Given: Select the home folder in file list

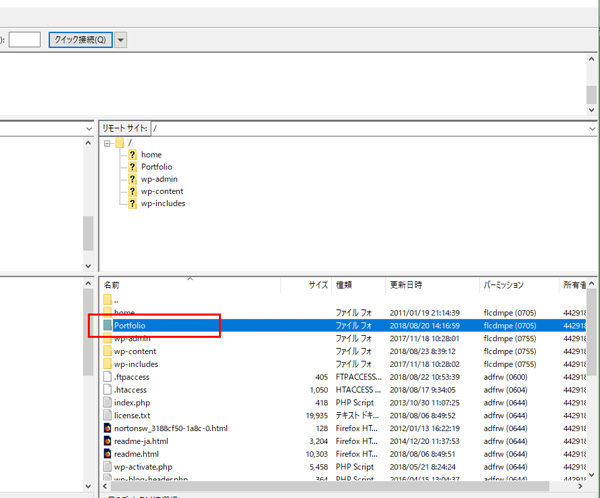Looking at the screenshot, I should pos(124,312).
